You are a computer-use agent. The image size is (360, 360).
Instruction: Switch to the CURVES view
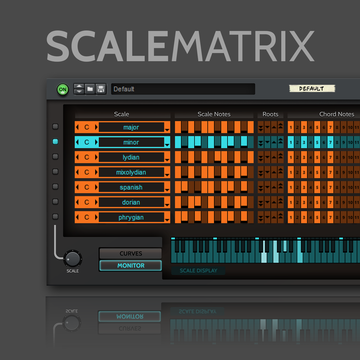(131, 254)
